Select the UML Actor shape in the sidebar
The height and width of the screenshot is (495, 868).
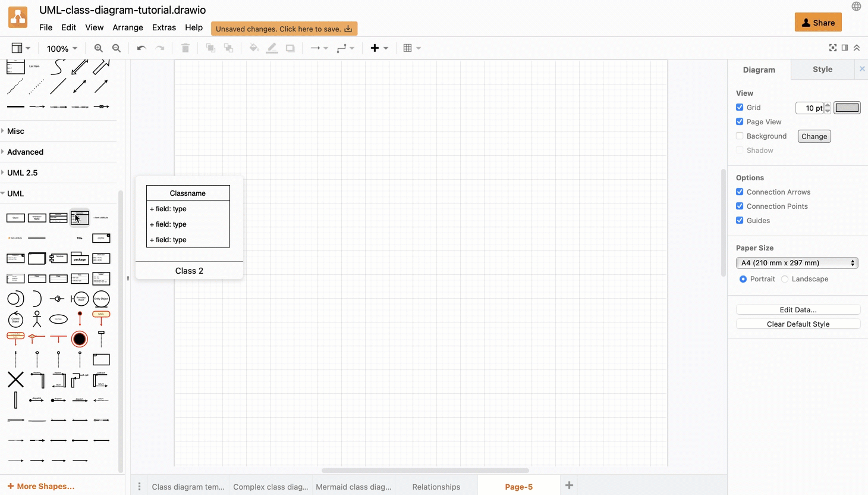[37, 318]
